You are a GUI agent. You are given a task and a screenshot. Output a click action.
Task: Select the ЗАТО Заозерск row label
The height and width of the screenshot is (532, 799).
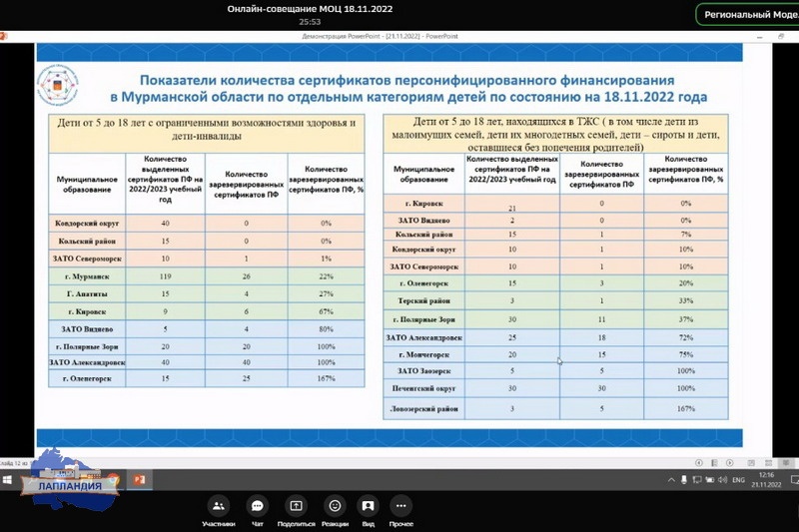423,371
